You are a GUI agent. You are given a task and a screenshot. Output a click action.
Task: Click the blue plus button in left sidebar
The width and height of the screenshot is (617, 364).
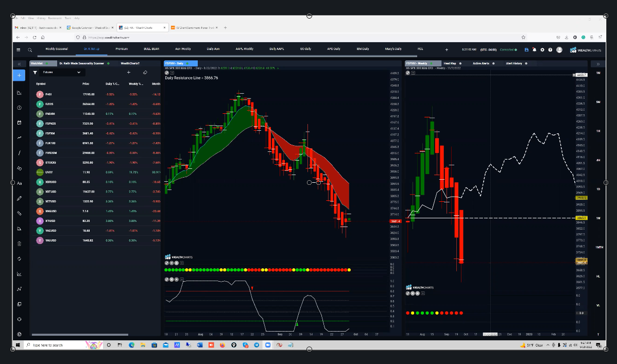coord(19,75)
